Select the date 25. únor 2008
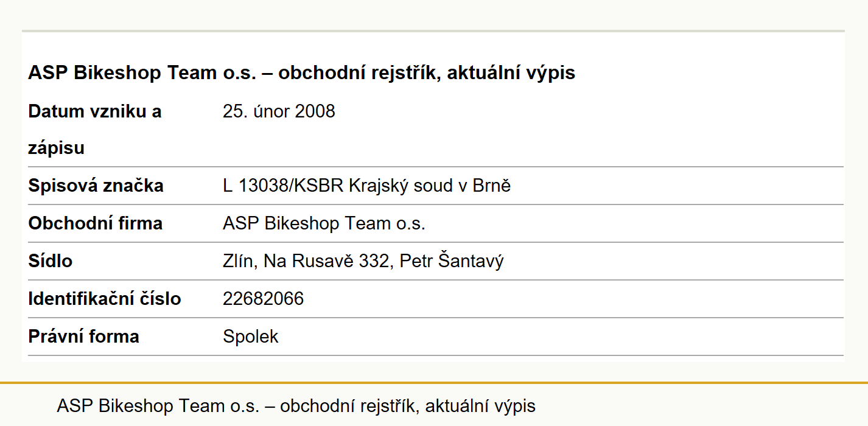 point(279,111)
